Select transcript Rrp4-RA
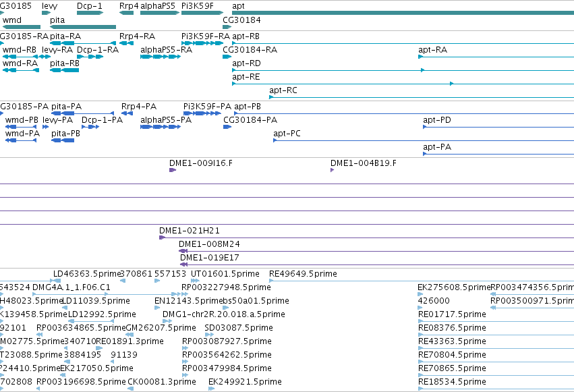 pyautogui.click(x=138, y=36)
